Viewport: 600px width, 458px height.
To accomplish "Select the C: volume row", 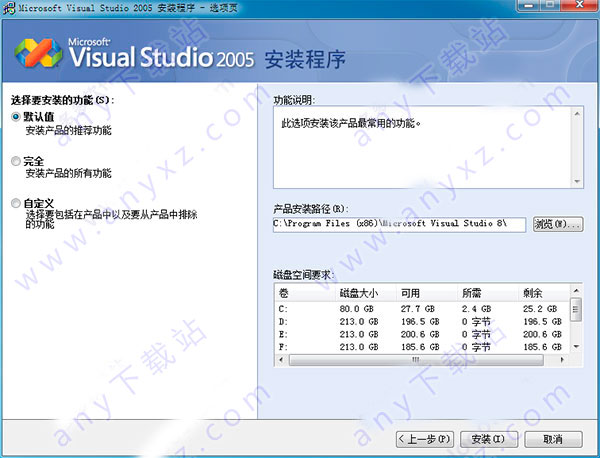I will (423, 309).
